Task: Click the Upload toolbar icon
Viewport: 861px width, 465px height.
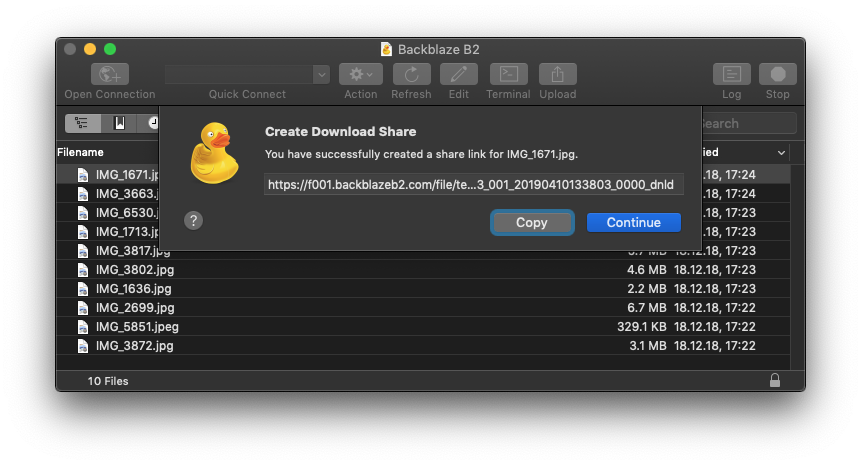Action: (x=557, y=74)
